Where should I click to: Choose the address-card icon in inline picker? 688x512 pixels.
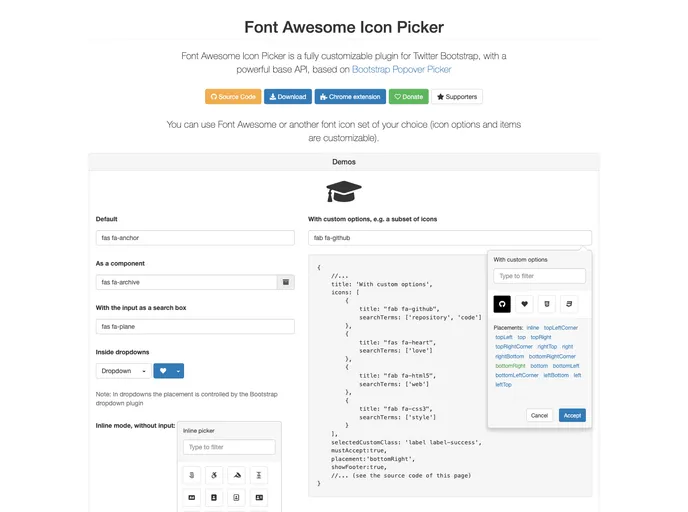pos(260,497)
